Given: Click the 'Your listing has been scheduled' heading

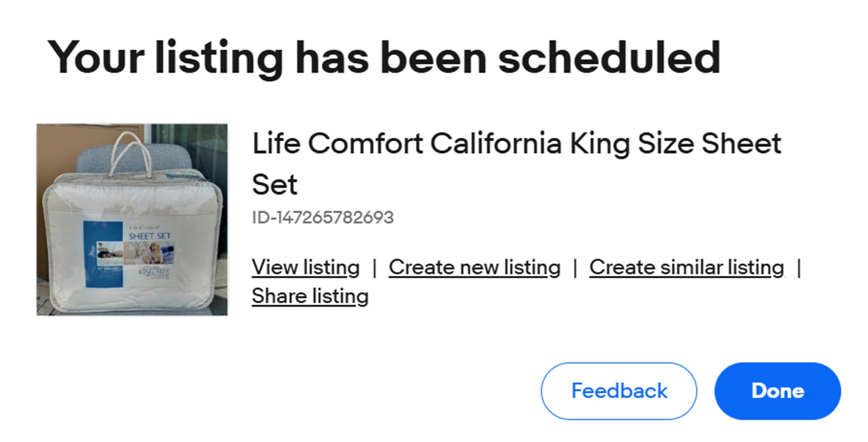Looking at the screenshot, I should [384, 58].
